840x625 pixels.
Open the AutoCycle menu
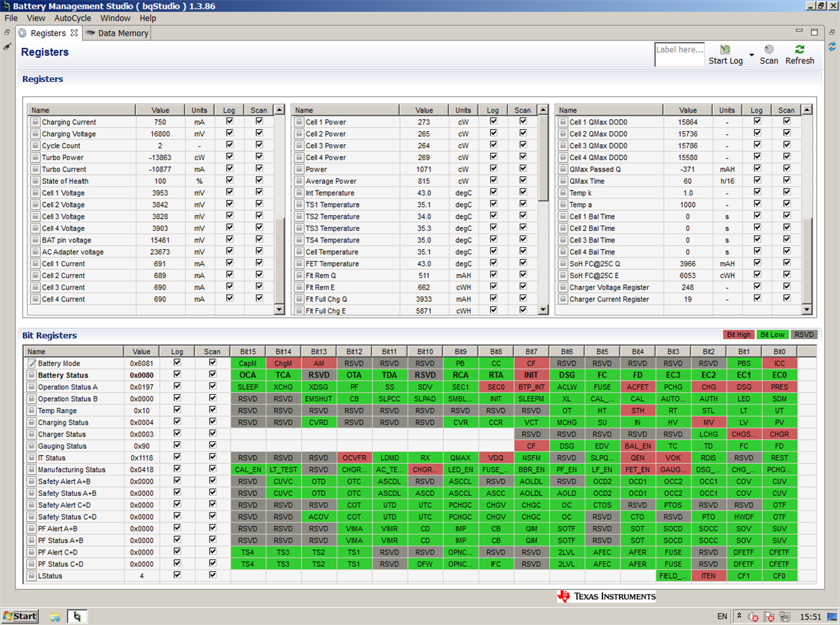click(72, 18)
